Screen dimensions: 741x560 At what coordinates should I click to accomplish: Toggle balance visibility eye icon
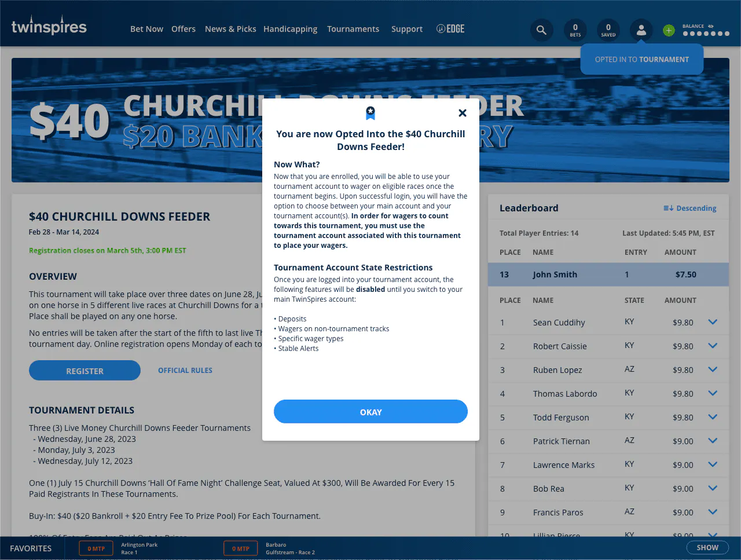710,26
